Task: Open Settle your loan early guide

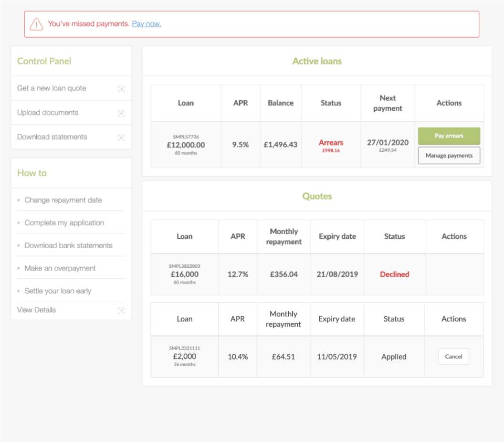Action: coord(58,291)
